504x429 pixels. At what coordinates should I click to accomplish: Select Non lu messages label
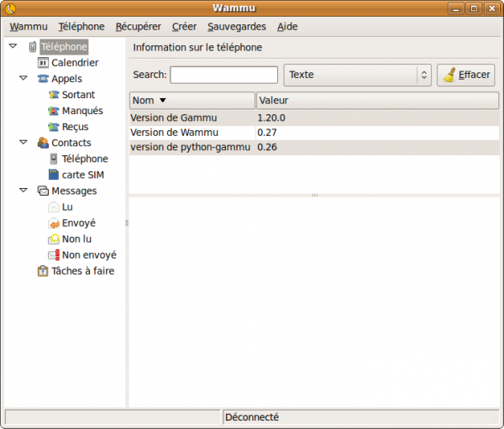[76, 239]
